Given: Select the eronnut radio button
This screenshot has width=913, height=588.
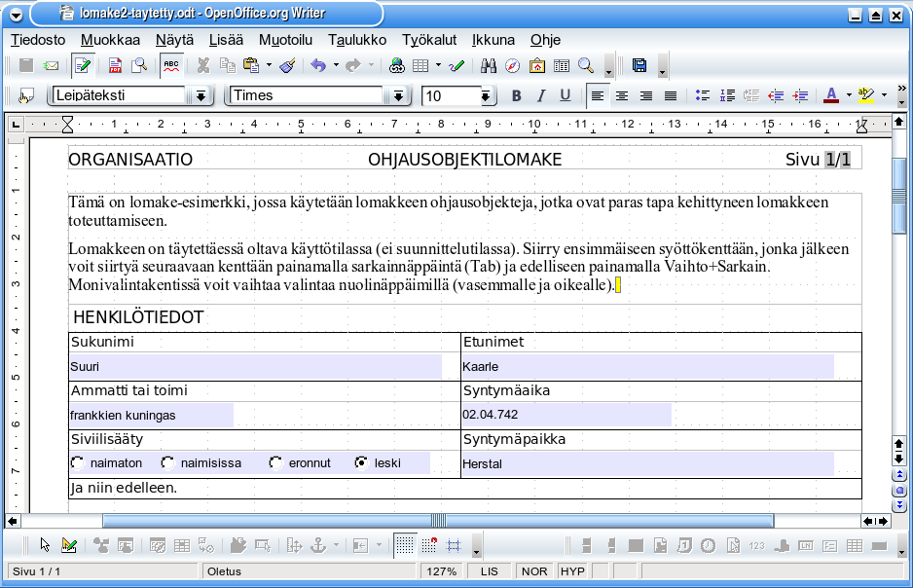Looking at the screenshot, I should point(276,462).
